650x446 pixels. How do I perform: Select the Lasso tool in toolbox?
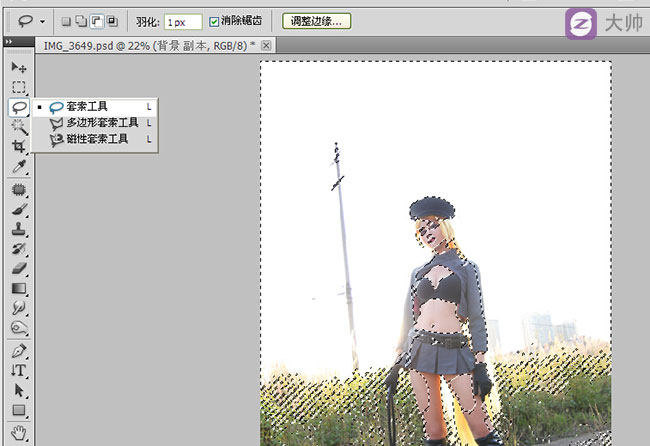[19, 107]
